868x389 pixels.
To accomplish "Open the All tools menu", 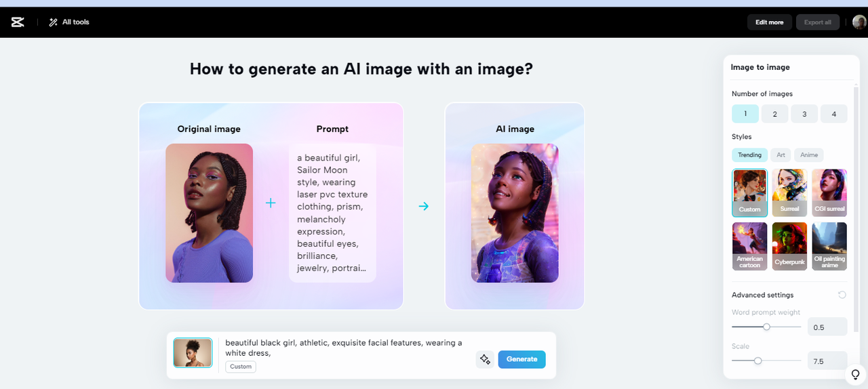I will (x=69, y=22).
